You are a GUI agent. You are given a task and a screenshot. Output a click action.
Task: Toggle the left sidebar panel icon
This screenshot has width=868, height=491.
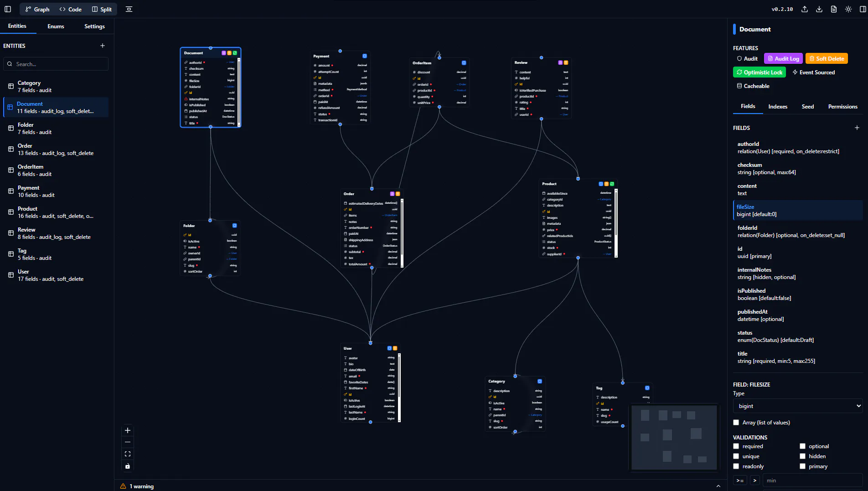[x=8, y=9]
